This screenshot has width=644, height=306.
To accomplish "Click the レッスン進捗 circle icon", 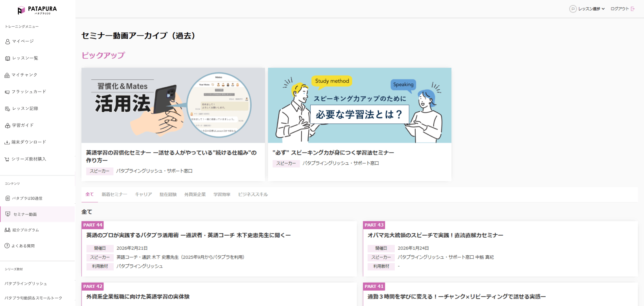I will [573, 9].
